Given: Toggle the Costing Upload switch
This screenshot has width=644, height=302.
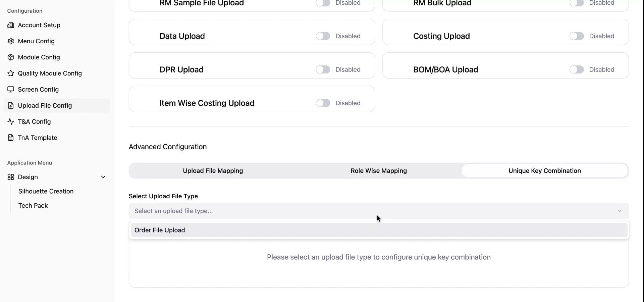Looking at the screenshot, I should [577, 36].
